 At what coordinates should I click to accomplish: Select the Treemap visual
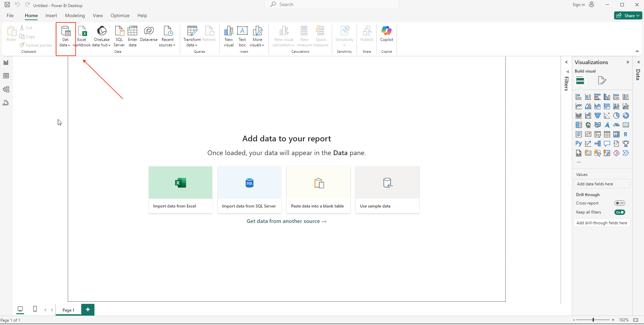point(579,125)
